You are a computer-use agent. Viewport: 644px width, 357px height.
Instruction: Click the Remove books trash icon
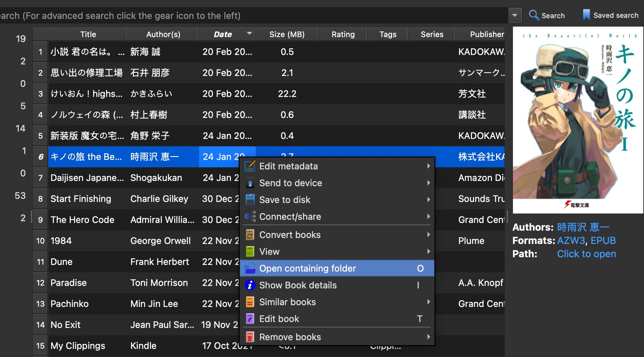point(250,337)
